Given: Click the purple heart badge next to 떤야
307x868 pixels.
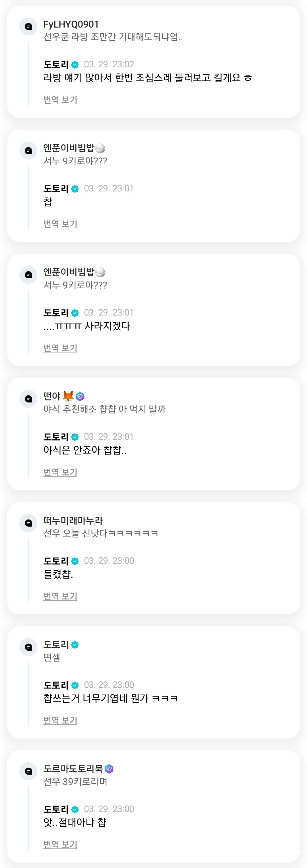Looking at the screenshot, I should 80,396.
